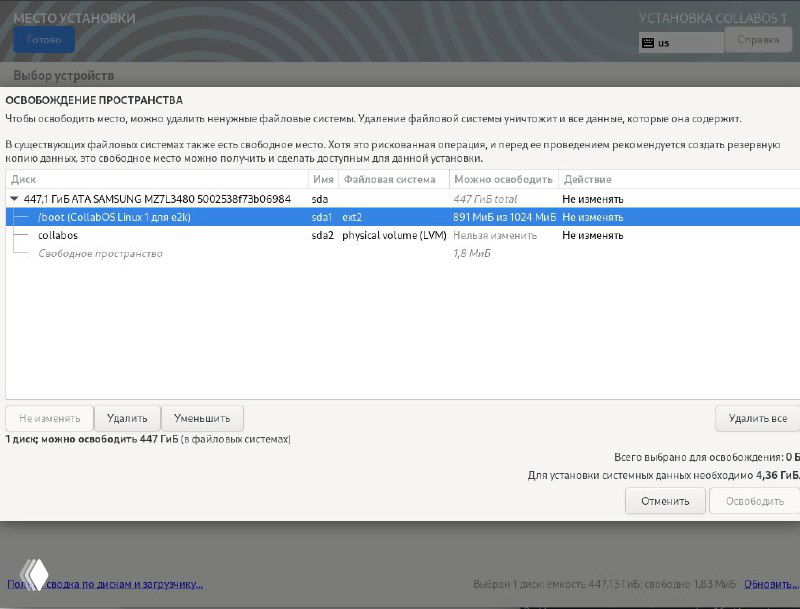Open the Действие cell for sda1
The image size is (800, 609).
point(593,217)
